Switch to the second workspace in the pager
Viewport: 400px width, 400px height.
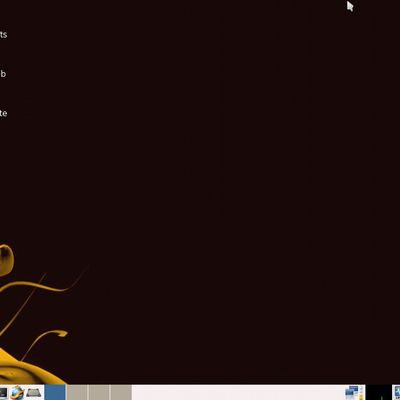(x=77, y=392)
